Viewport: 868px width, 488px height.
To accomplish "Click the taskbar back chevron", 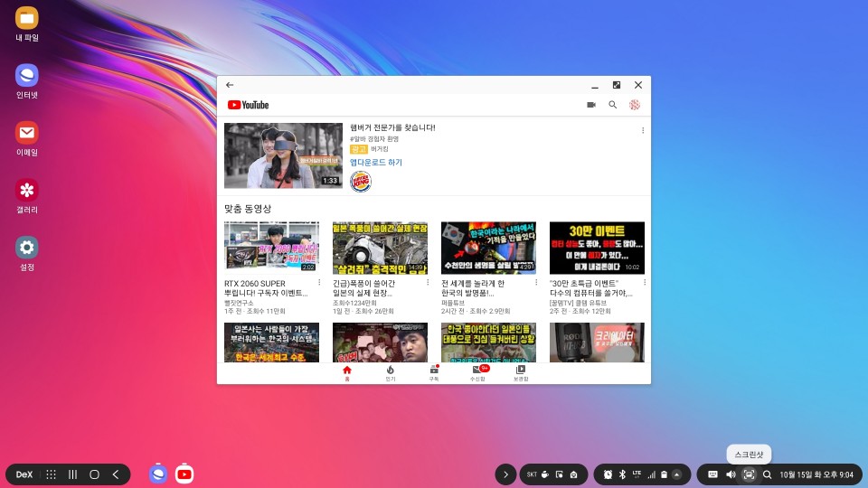I will click(116, 474).
